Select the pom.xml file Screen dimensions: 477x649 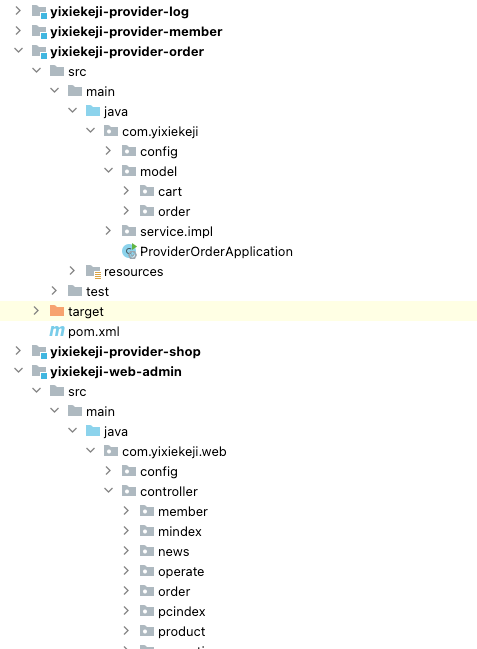click(94, 332)
